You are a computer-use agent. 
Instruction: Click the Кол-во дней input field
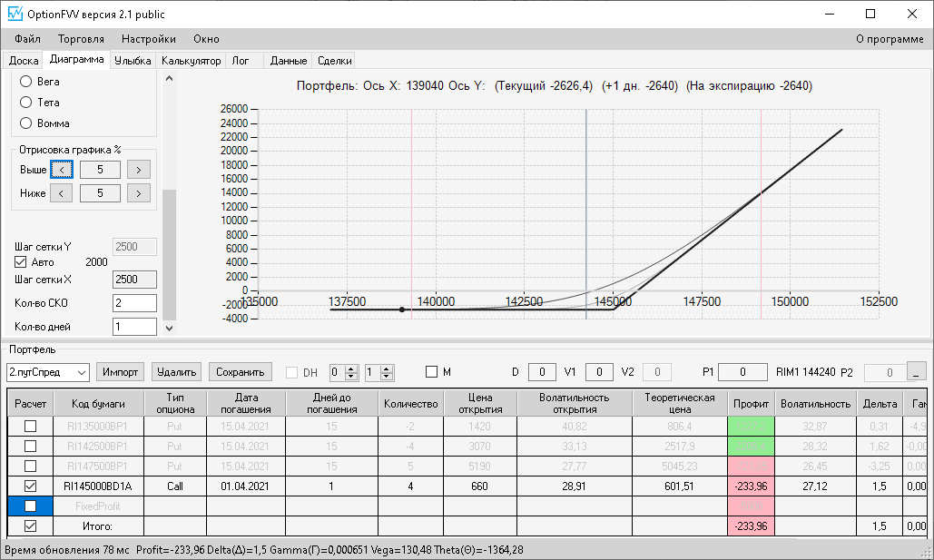coord(134,327)
